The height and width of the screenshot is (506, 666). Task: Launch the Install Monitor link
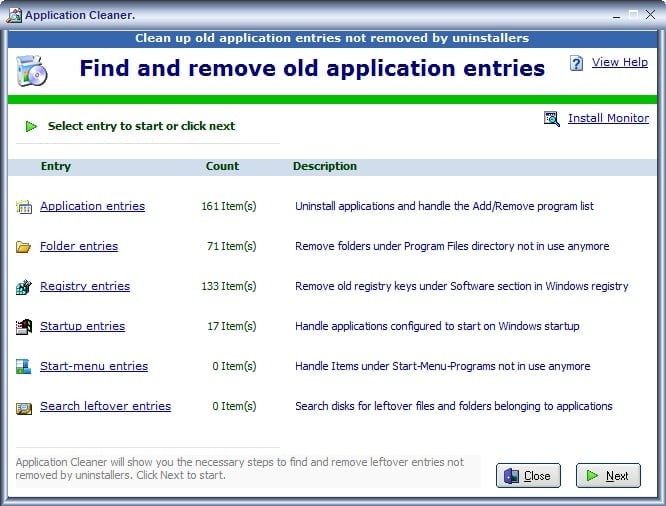coord(608,118)
